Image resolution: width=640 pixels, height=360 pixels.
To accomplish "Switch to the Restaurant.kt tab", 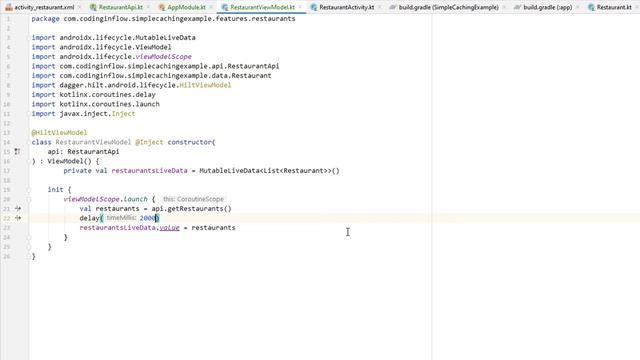I will 614,7.
